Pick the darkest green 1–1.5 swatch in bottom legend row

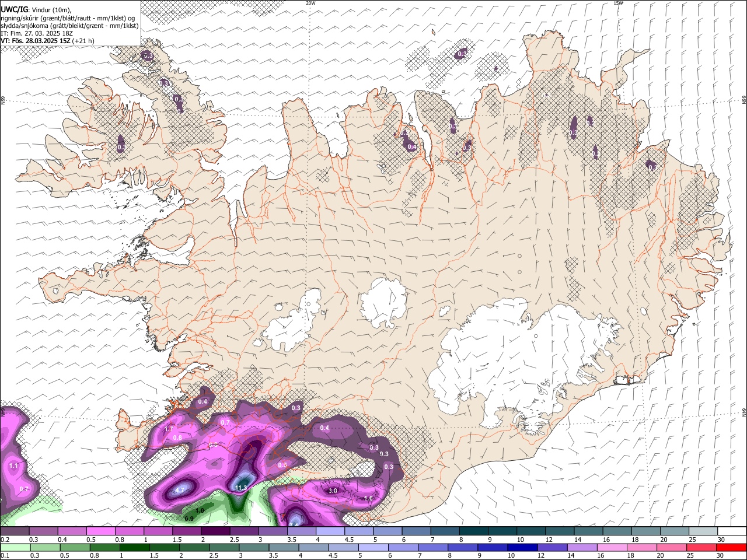pos(135,547)
